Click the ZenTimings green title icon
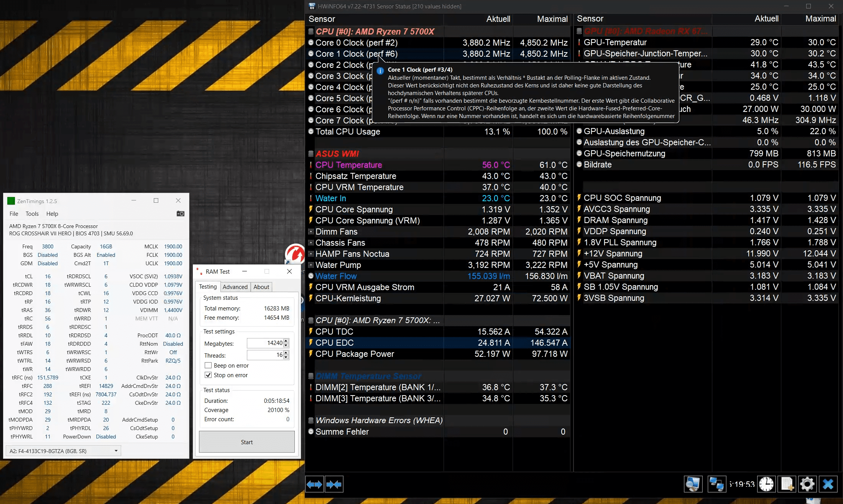This screenshot has height=504, width=843. [x=11, y=201]
